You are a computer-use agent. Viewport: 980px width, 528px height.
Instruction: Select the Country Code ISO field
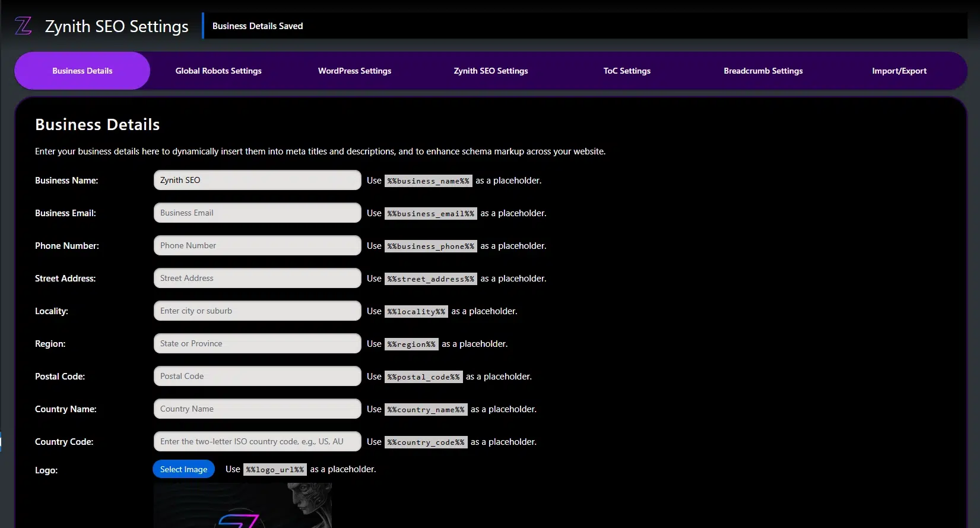point(258,441)
